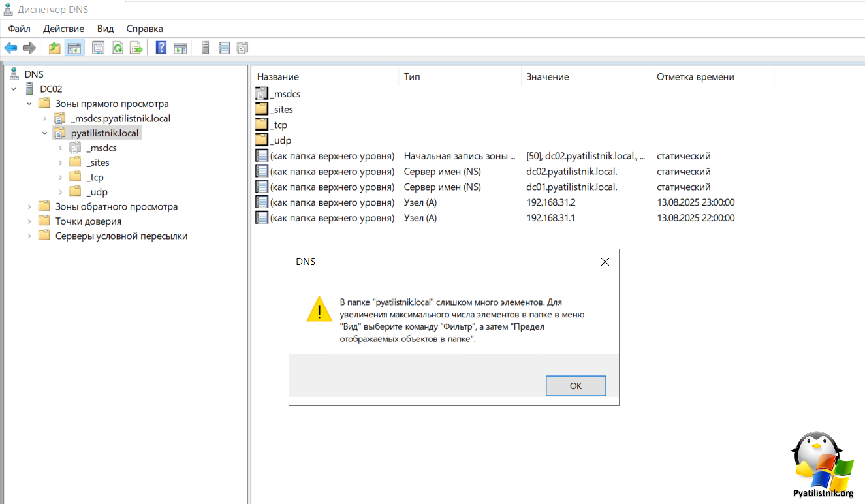The image size is (865, 504).
Task: Click the timestamp 13.08.2025 23:00:00
Action: click(x=695, y=202)
